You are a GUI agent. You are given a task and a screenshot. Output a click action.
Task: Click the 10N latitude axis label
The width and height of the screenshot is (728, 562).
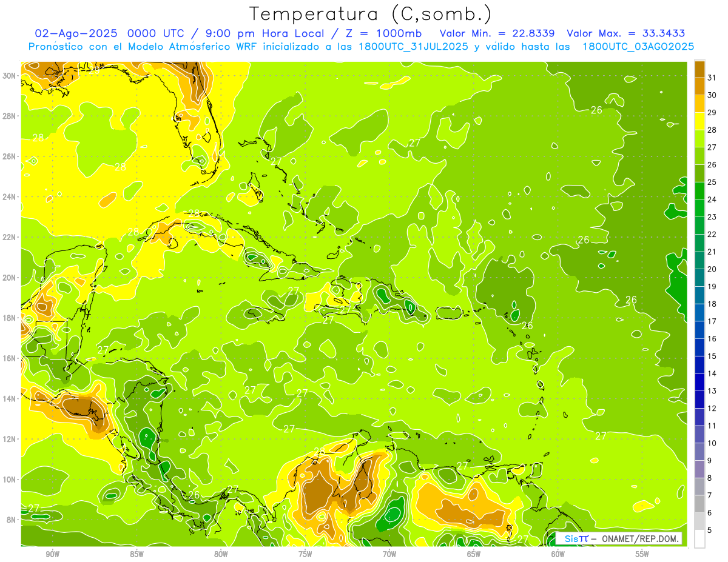click(x=9, y=479)
